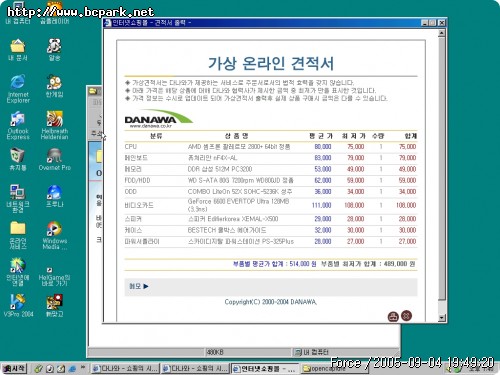Switch to second 다나와 taskbar window

tap(195, 369)
